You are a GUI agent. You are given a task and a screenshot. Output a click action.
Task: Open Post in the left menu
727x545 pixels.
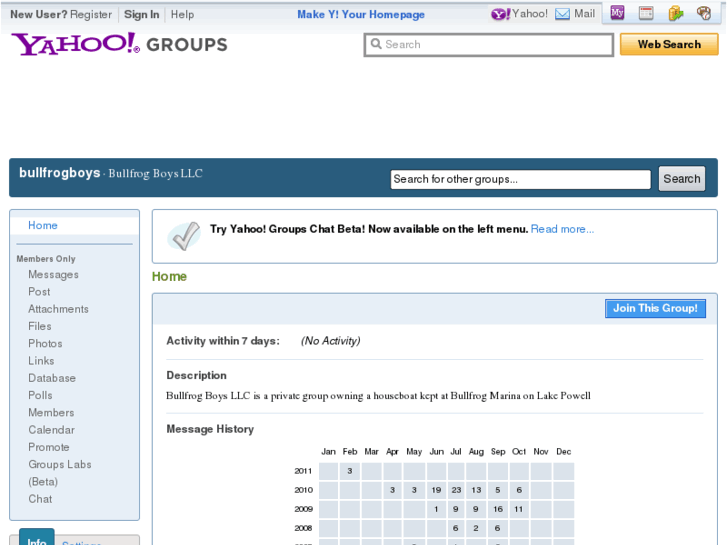pyautogui.click(x=39, y=292)
